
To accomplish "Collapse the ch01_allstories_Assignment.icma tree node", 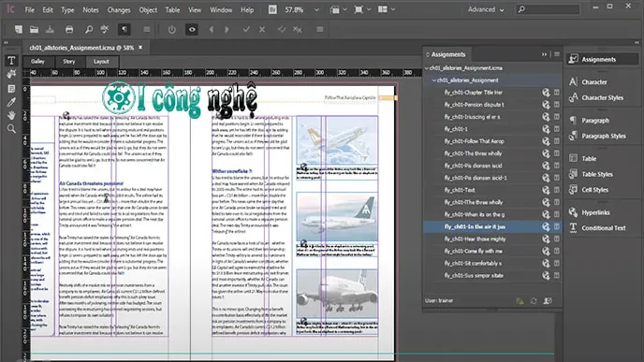I will pos(427,68).
